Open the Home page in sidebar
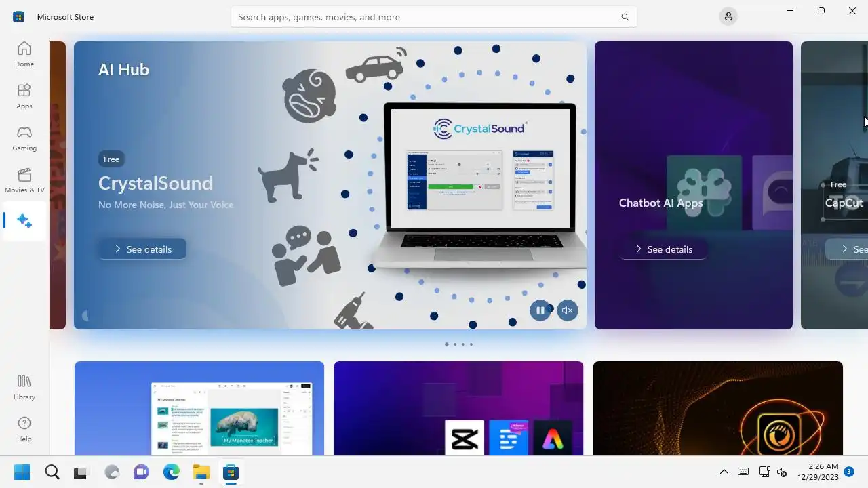 click(x=24, y=54)
